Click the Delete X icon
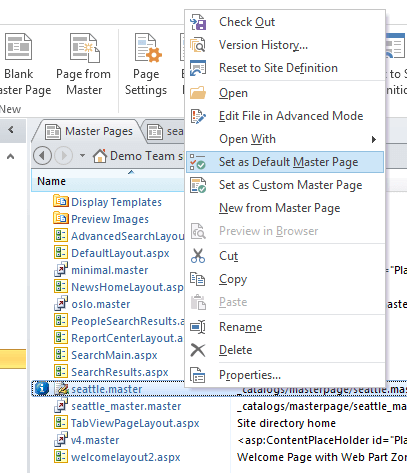407x473 pixels. tap(198, 350)
